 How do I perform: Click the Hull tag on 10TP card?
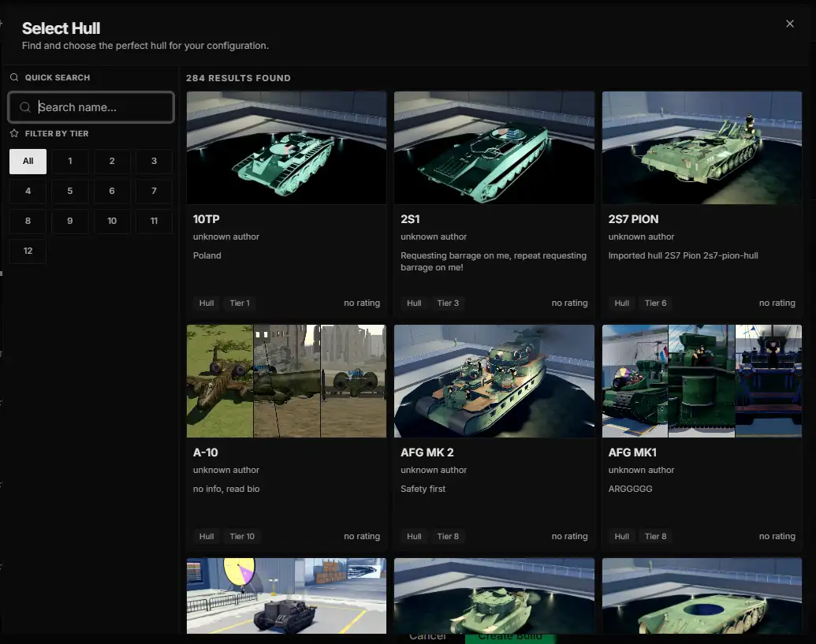pyautogui.click(x=207, y=303)
